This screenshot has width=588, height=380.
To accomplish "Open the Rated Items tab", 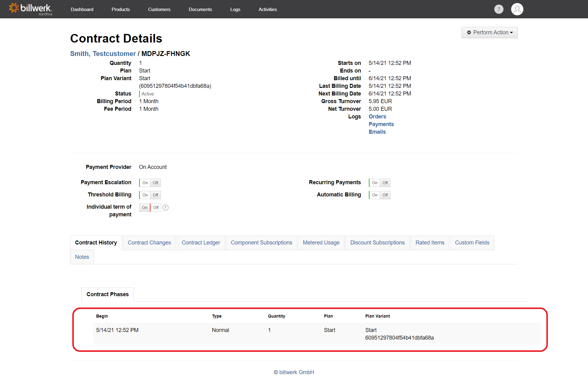I will pos(430,243).
